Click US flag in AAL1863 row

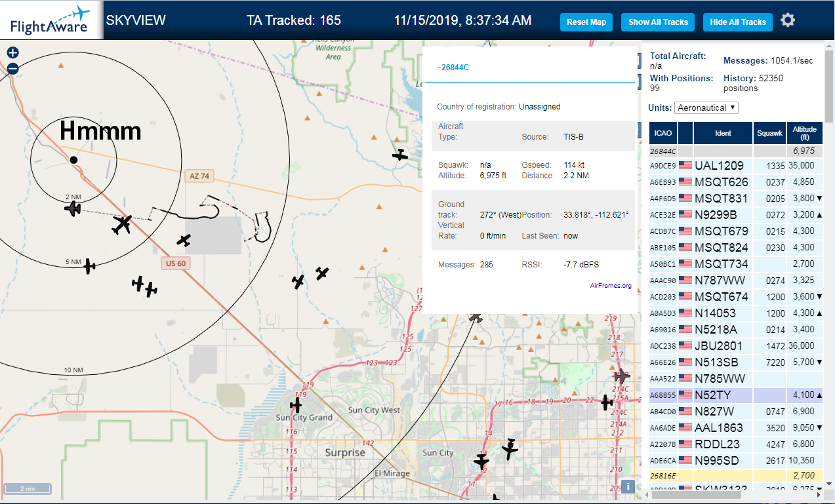685,428
